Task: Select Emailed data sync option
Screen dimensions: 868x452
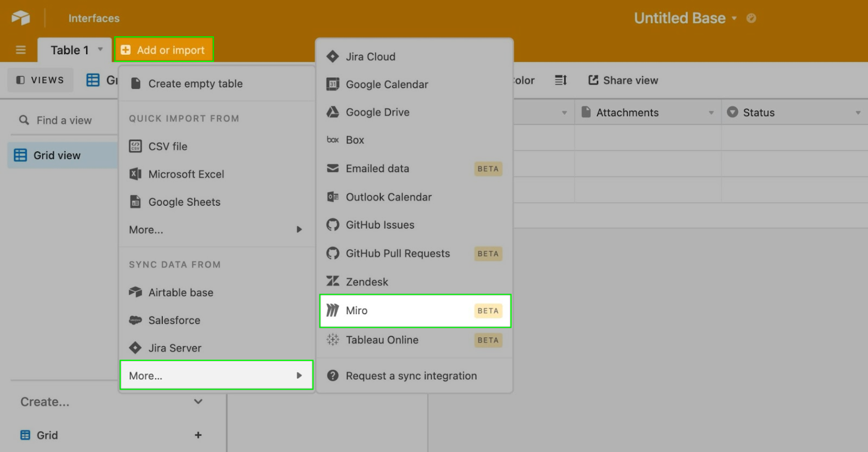Action: click(x=414, y=169)
